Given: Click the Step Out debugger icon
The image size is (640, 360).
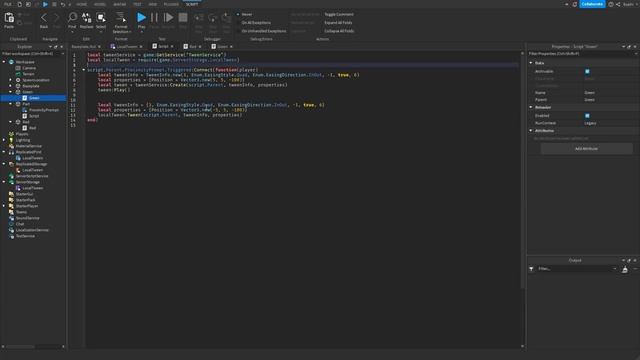Looking at the screenshot, I should pos(226,18).
